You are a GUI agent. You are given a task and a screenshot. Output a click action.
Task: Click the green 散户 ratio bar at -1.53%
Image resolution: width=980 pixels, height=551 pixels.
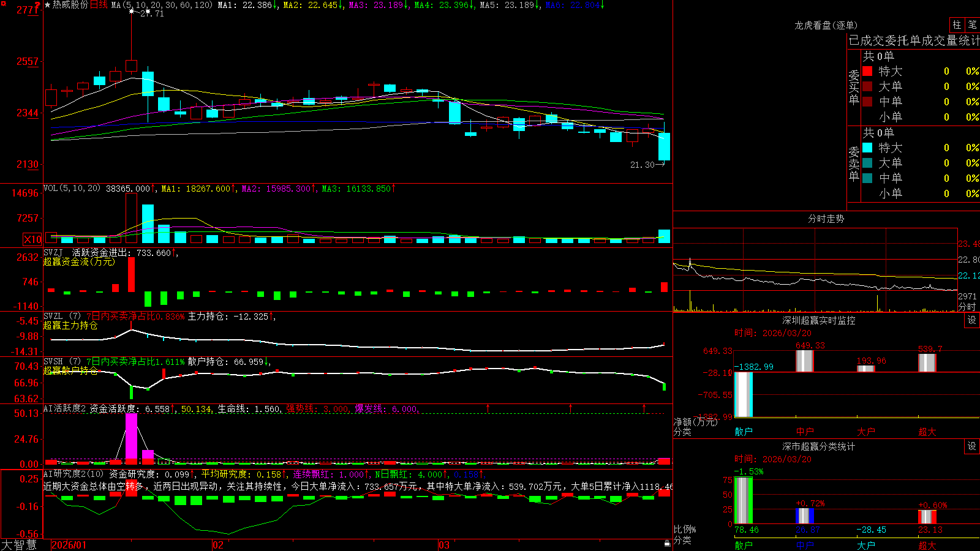click(x=744, y=500)
